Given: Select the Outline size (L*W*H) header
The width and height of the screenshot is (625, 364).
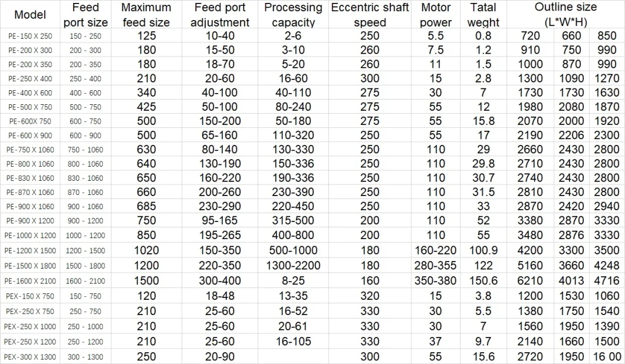Looking at the screenshot, I should [x=565, y=14].
